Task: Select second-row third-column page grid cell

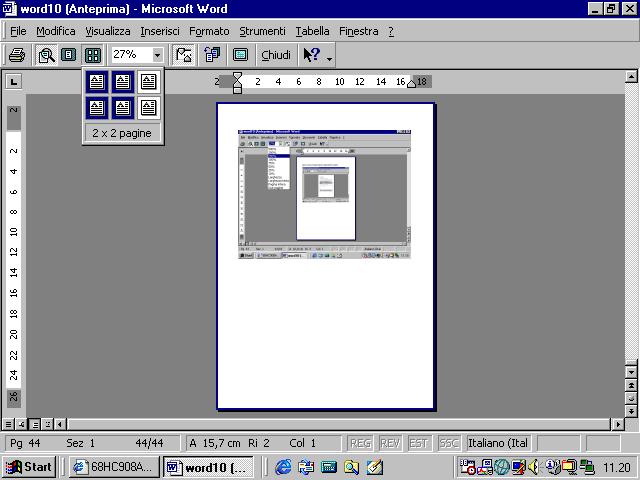Action: click(149, 108)
